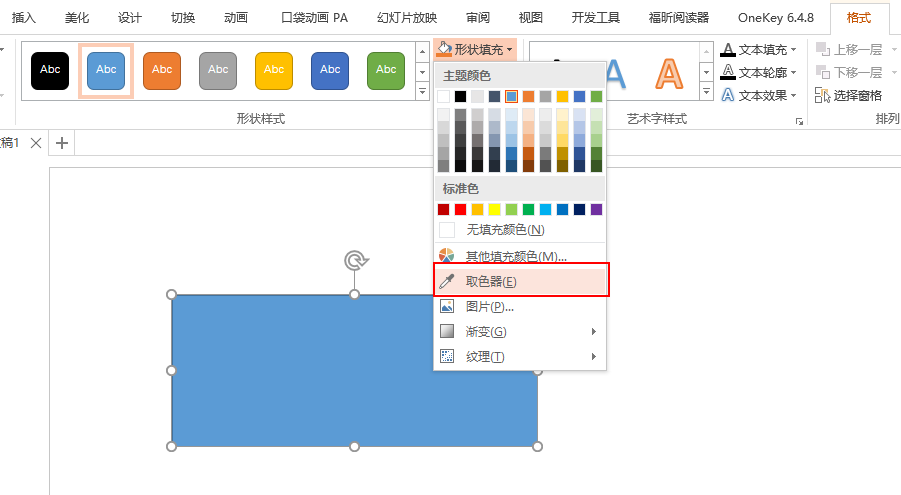Choose standard green color

pyautogui.click(x=528, y=209)
